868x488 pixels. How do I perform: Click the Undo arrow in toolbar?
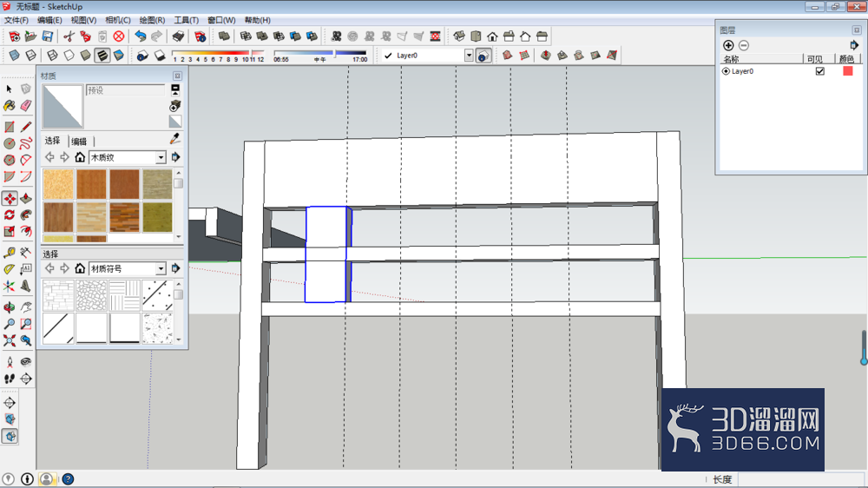141,36
